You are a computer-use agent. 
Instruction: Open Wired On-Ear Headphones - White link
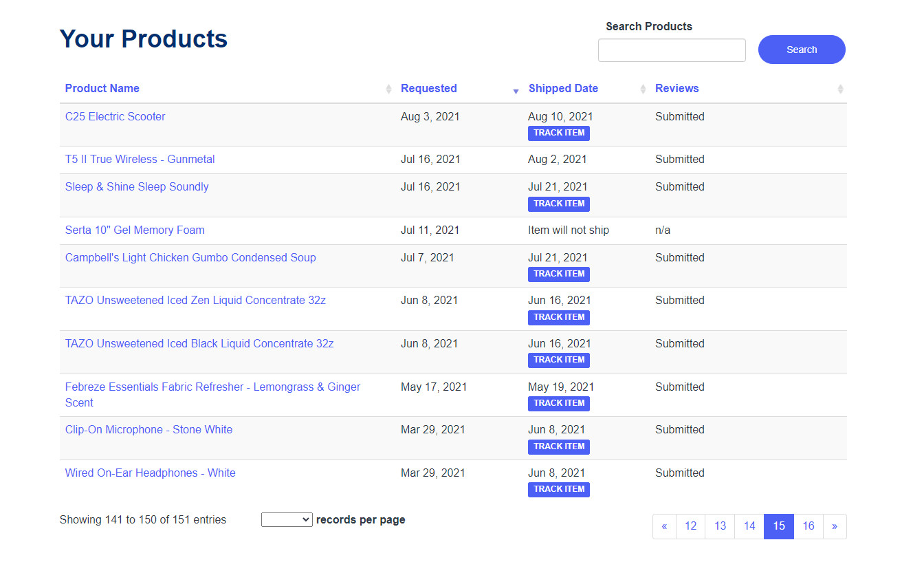150,473
